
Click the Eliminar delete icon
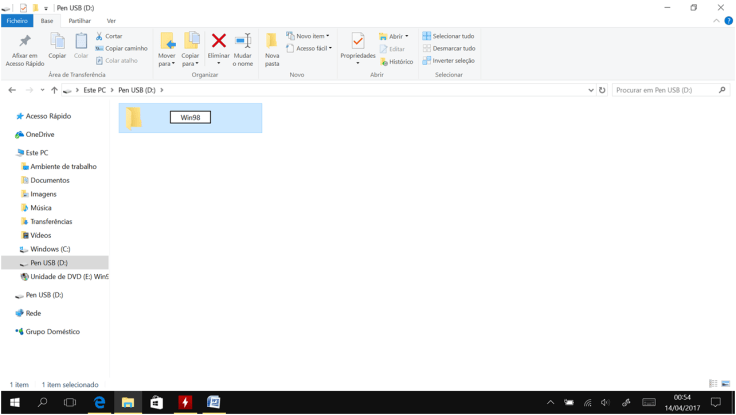tap(218, 43)
